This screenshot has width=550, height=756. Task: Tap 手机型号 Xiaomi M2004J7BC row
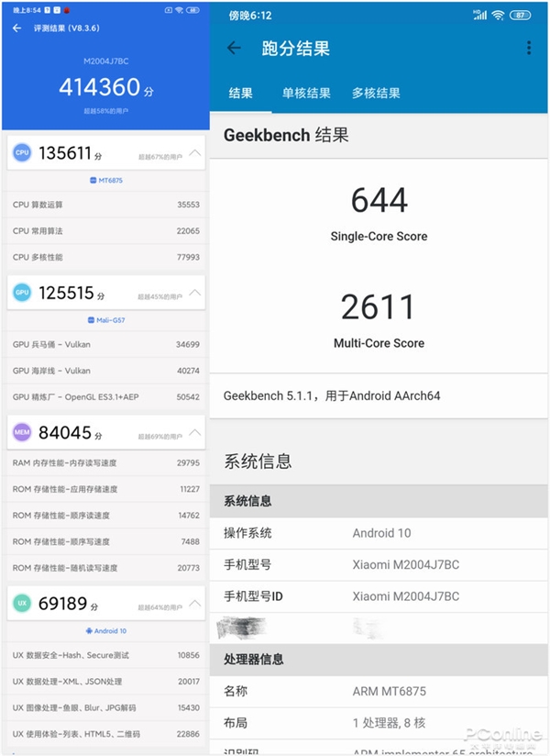point(379,564)
